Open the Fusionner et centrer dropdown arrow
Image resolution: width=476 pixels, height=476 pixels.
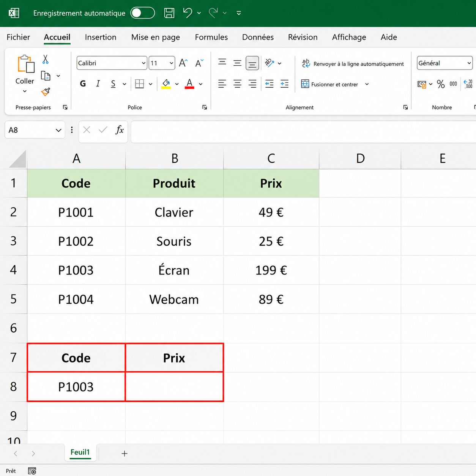pos(367,84)
